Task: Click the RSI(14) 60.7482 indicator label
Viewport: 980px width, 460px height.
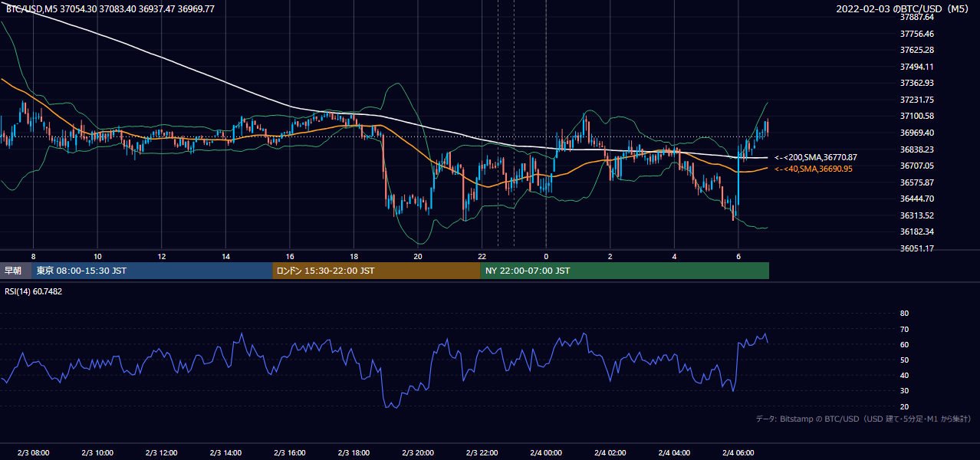Action: coord(34,291)
